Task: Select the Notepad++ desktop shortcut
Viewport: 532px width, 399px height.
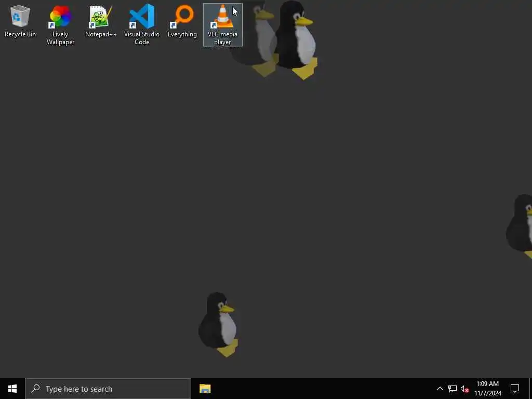Action: pos(101,21)
